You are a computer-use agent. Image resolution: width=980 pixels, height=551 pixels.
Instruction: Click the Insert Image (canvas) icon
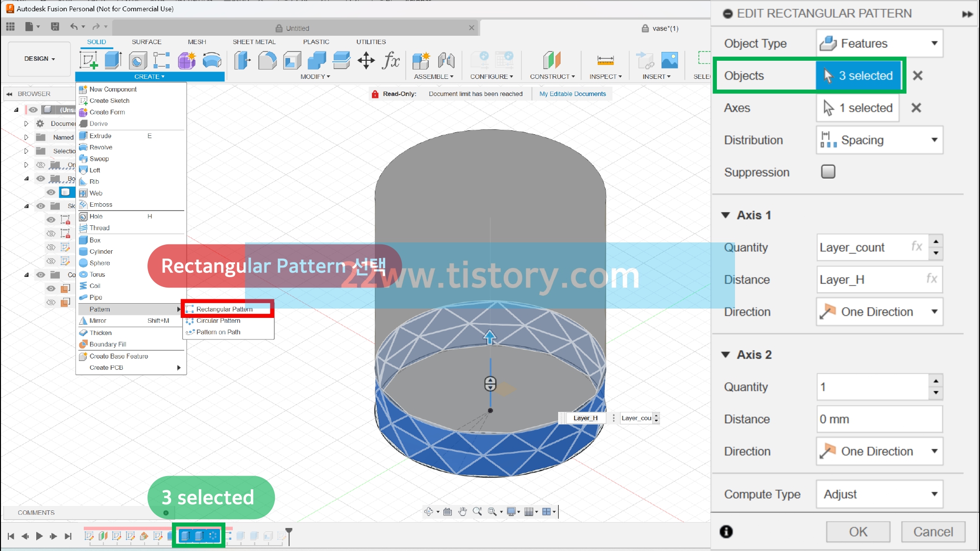[x=669, y=60]
